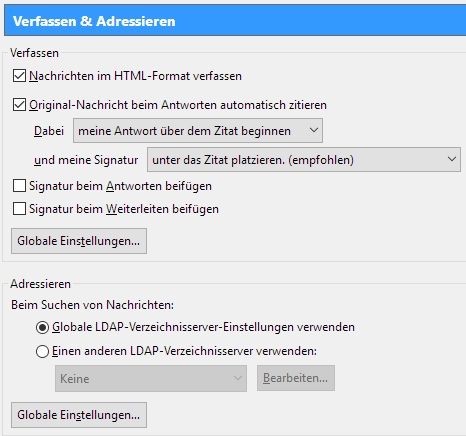Click the 'Dabei' label

click(49, 131)
